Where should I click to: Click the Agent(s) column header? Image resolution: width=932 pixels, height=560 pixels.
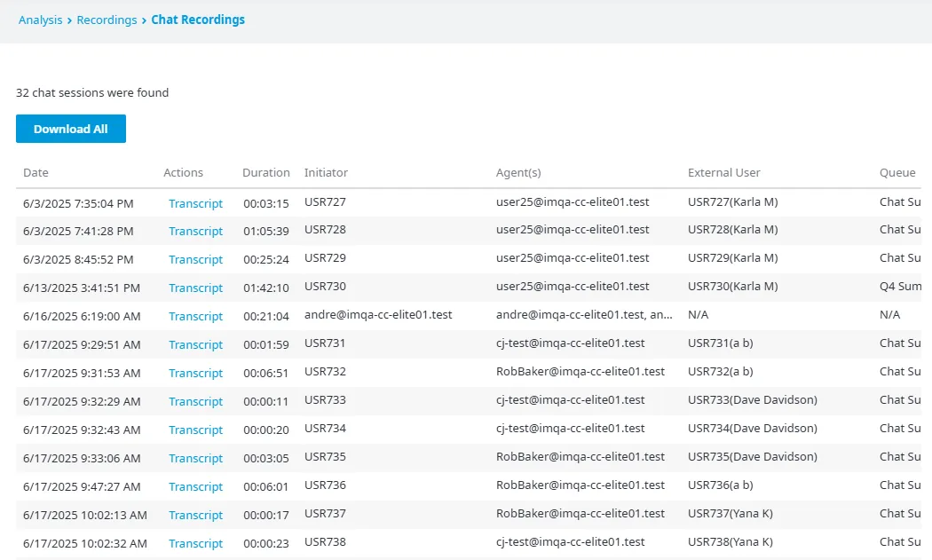518,172
